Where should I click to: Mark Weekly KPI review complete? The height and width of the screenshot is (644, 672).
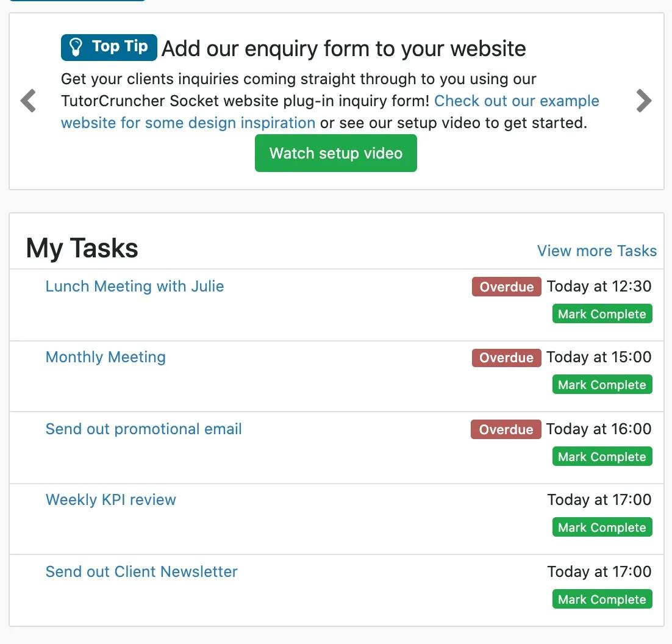(602, 528)
